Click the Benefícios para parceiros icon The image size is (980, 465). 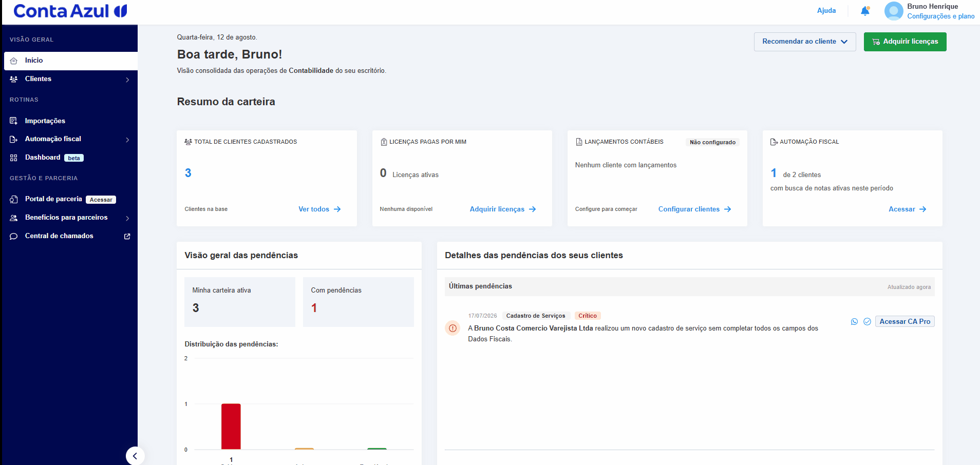(x=14, y=218)
